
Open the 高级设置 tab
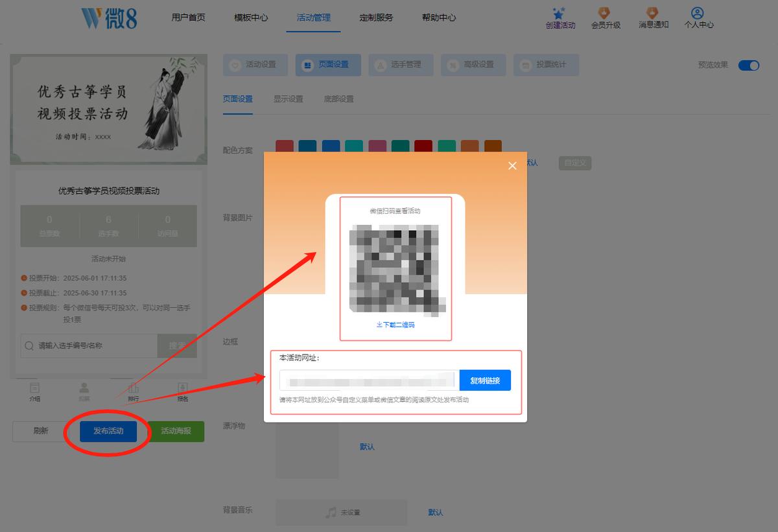(x=472, y=65)
